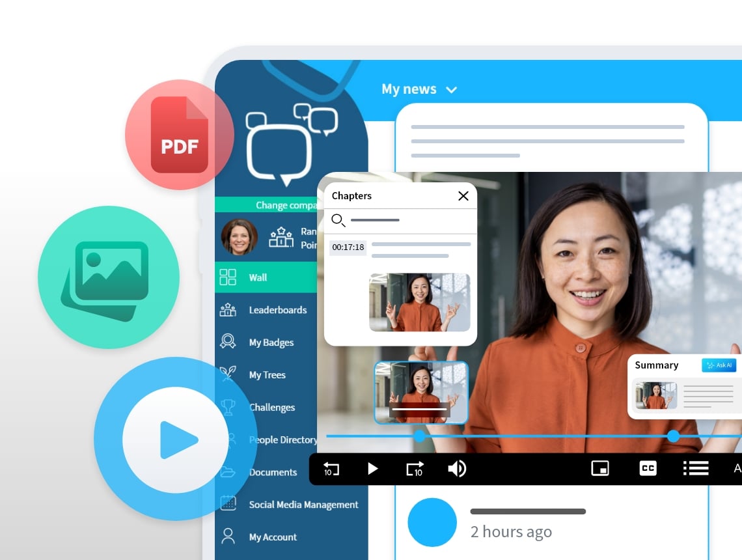Skip forward 10 seconds

[415, 469]
